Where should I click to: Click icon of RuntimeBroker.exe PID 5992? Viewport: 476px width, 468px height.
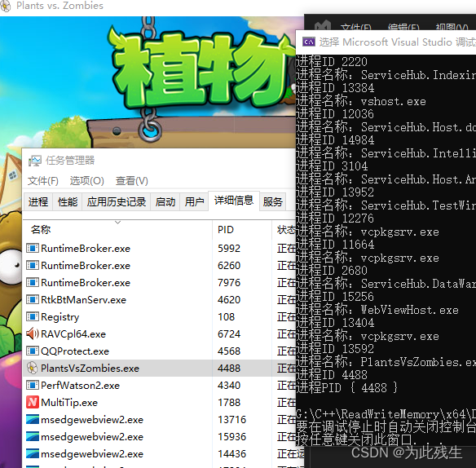click(32, 248)
